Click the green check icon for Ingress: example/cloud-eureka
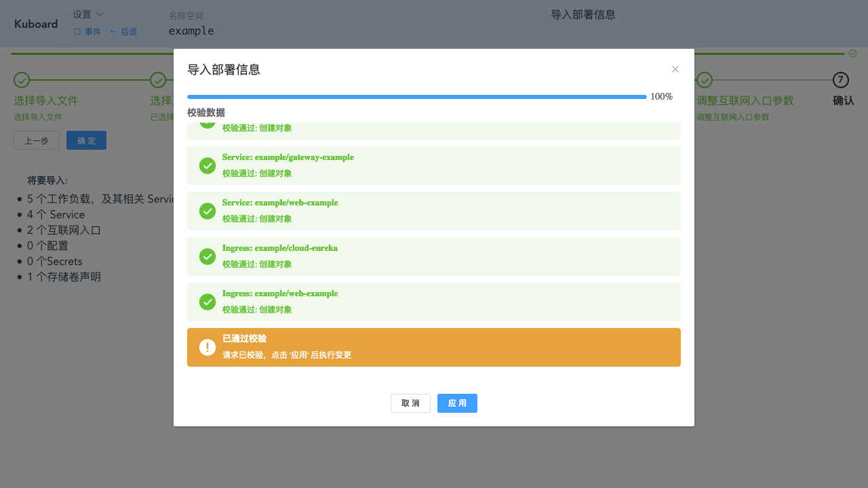 [x=208, y=256]
